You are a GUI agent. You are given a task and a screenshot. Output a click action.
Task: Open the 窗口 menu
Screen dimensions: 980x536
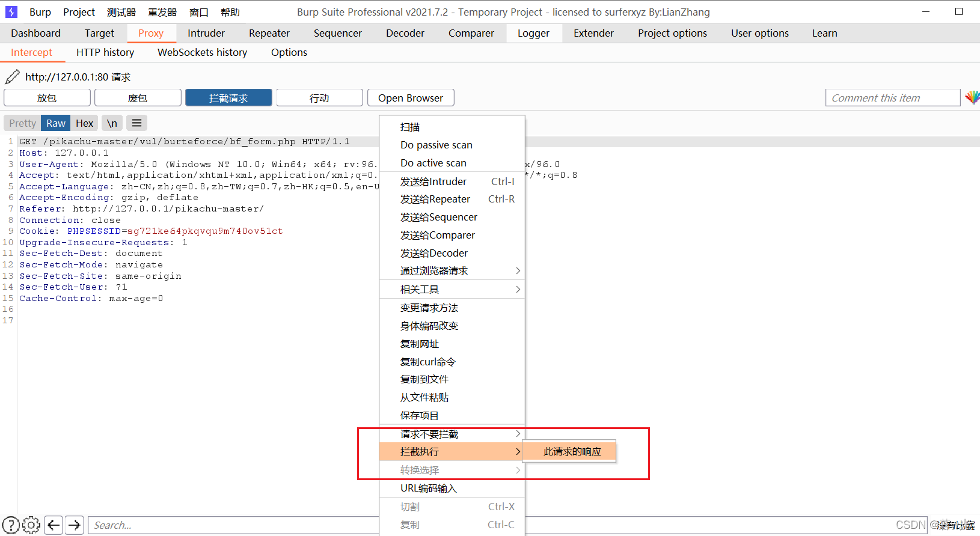coord(198,12)
